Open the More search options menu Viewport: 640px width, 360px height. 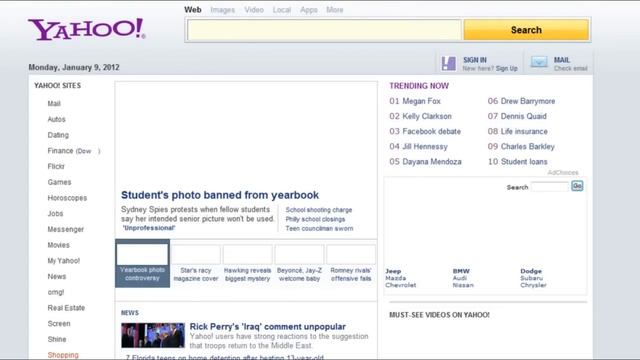pos(335,10)
